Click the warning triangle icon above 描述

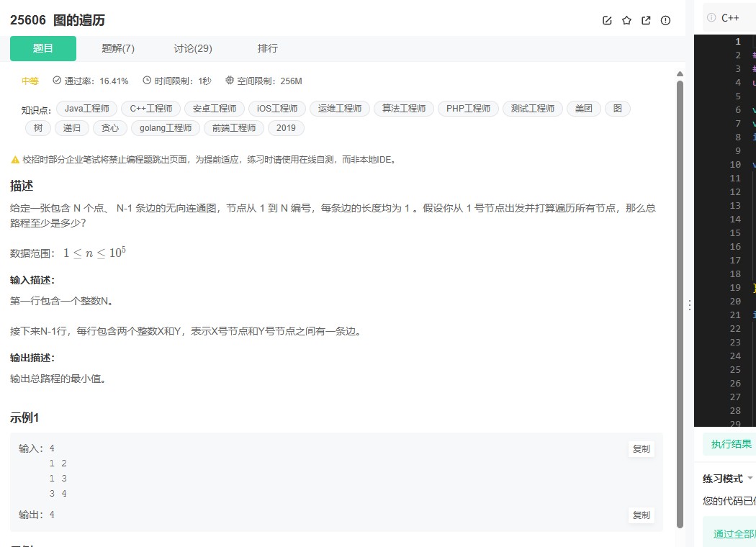(x=16, y=159)
